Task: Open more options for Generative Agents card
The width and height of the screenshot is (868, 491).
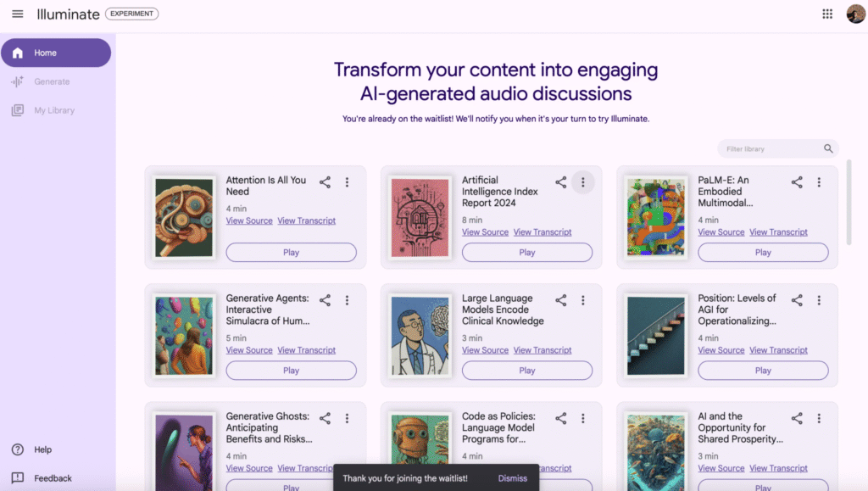Action: pyautogui.click(x=347, y=300)
